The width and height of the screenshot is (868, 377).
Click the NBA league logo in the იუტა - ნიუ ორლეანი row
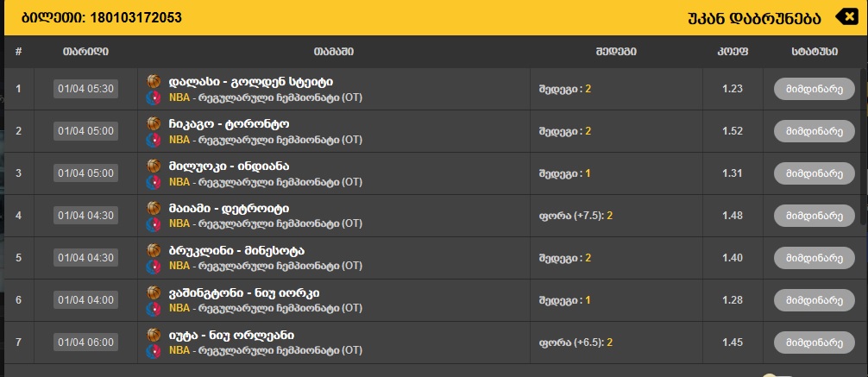(x=154, y=350)
